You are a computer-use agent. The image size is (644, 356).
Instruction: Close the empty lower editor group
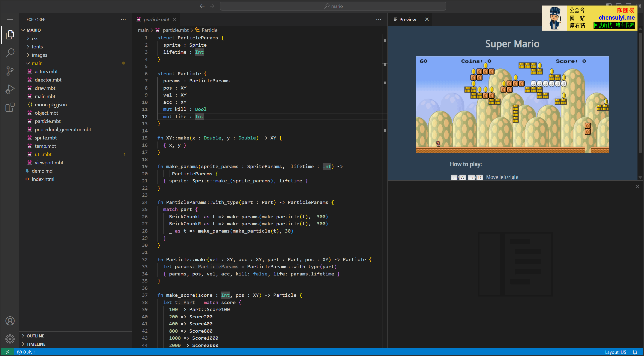[637, 187]
